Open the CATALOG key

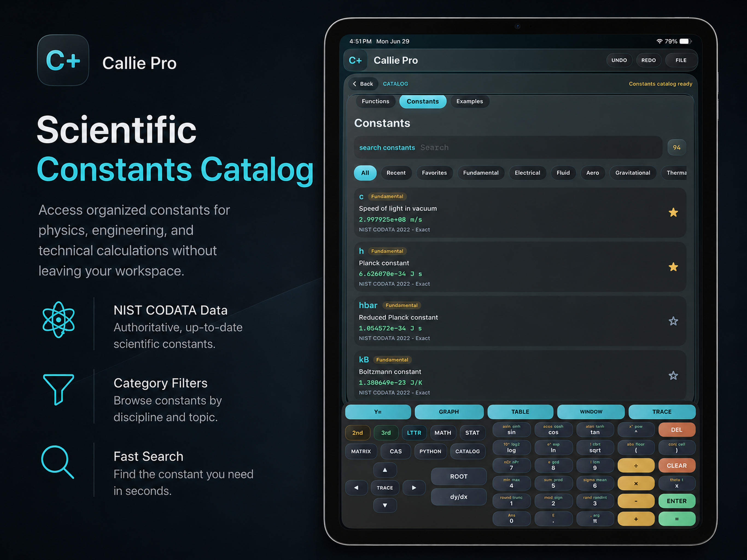coord(467,451)
